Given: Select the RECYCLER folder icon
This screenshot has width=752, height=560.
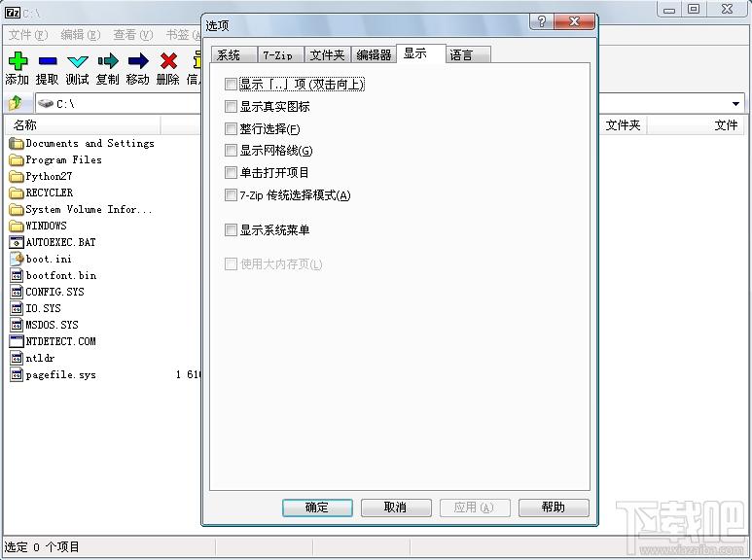Looking at the screenshot, I should (x=17, y=192).
